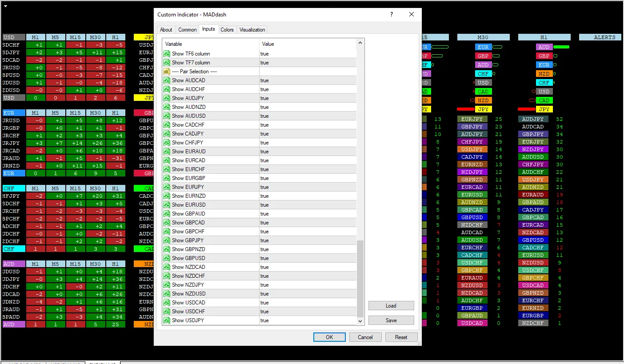Screen dimensions: 624x364
Task: Click the Show TF6 column variable icon
Action: pyautogui.click(x=167, y=54)
